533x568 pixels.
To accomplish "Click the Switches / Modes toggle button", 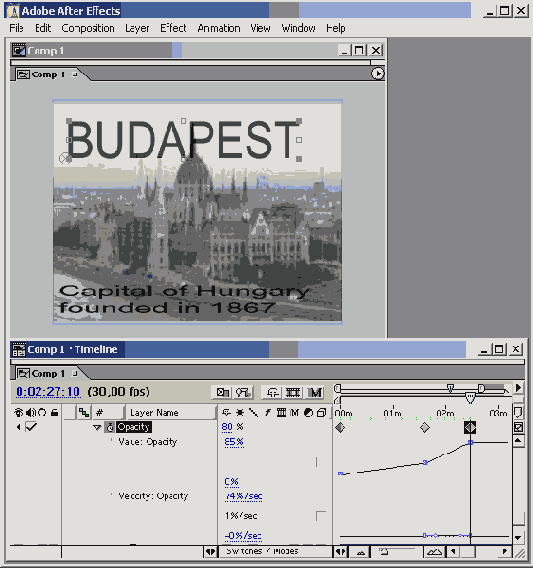I will [262, 551].
